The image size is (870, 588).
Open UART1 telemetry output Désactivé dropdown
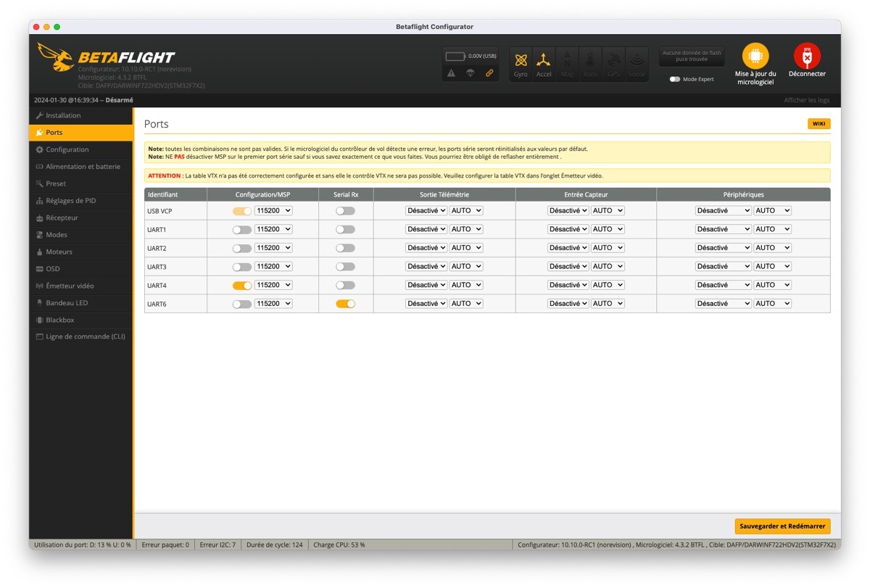[426, 229]
